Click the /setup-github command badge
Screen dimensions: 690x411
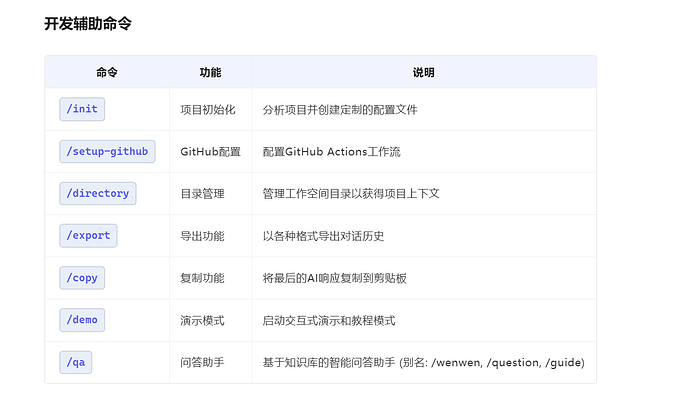(107, 151)
